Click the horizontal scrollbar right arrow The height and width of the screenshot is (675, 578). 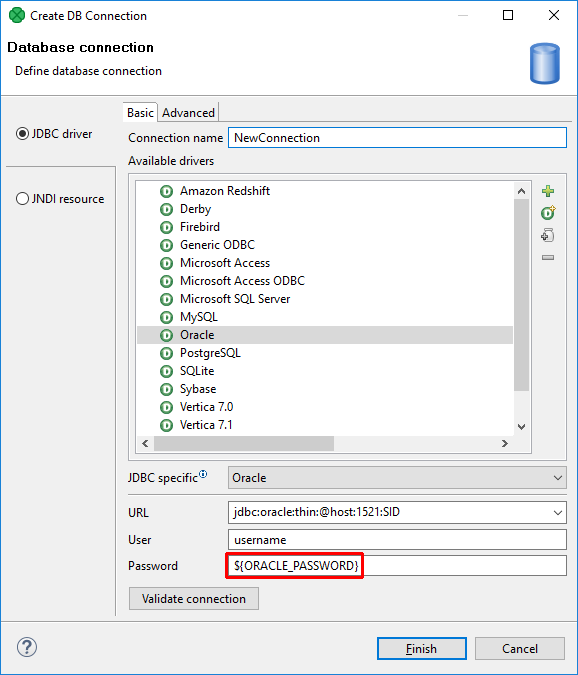[505, 443]
